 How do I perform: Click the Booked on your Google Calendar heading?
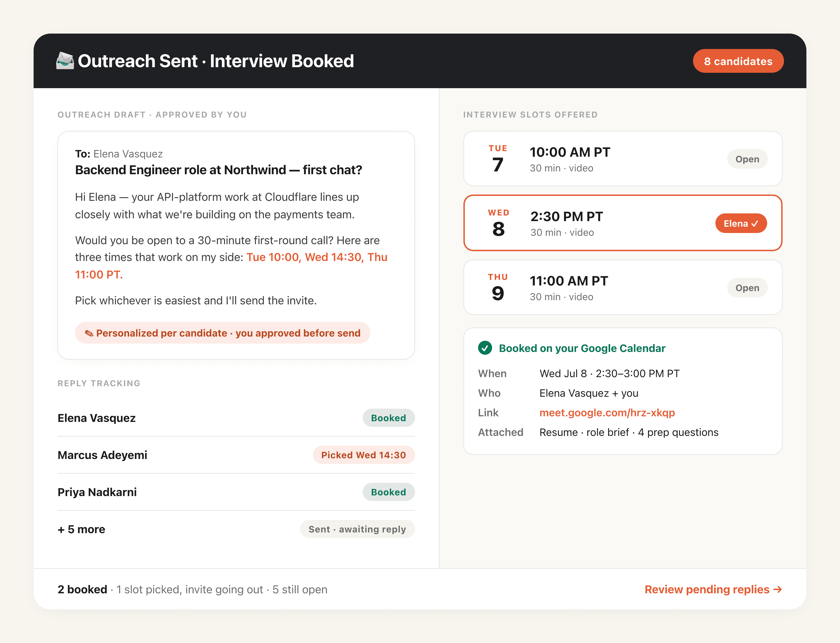tap(582, 348)
